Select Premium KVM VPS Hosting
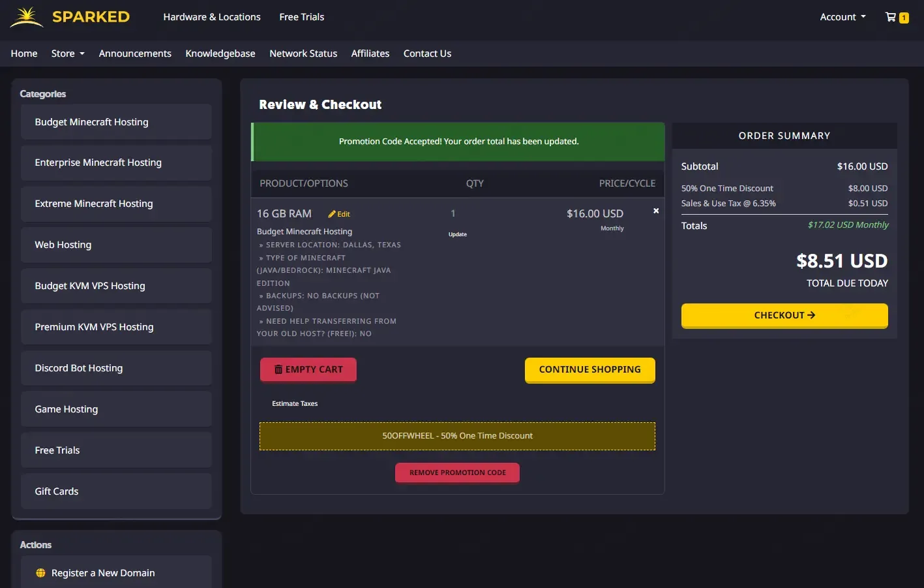 coord(116,327)
